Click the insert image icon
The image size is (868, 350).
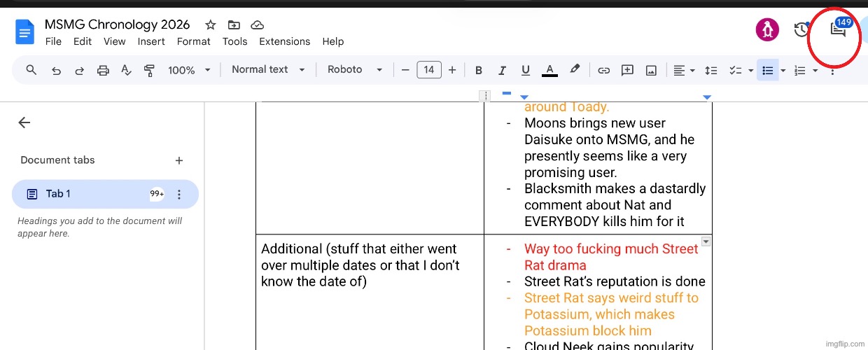point(651,70)
